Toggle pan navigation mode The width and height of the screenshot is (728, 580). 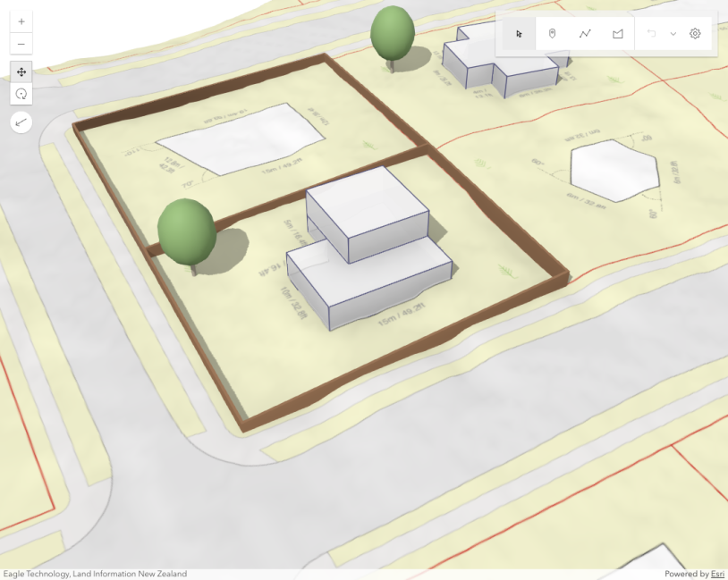pyautogui.click(x=21, y=71)
